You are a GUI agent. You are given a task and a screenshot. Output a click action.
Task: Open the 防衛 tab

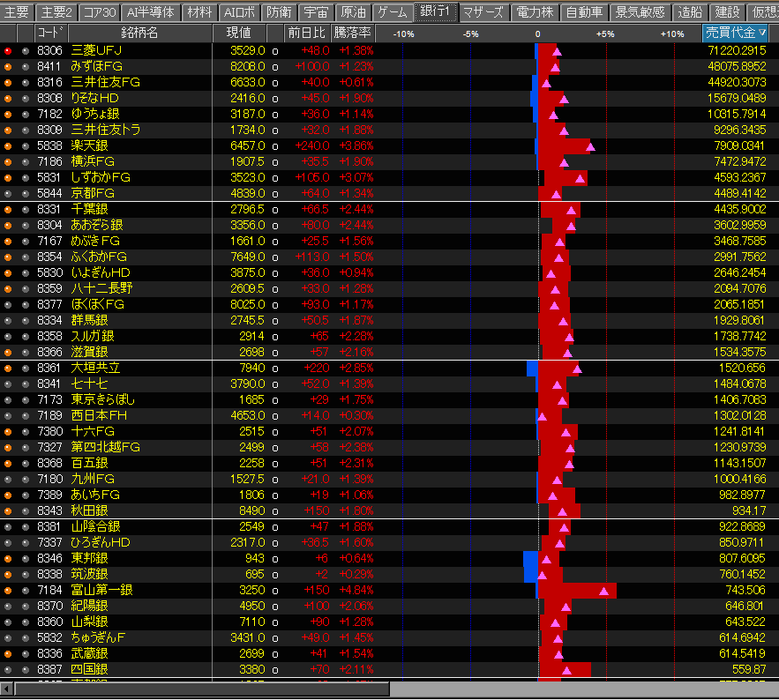[x=279, y=11]
